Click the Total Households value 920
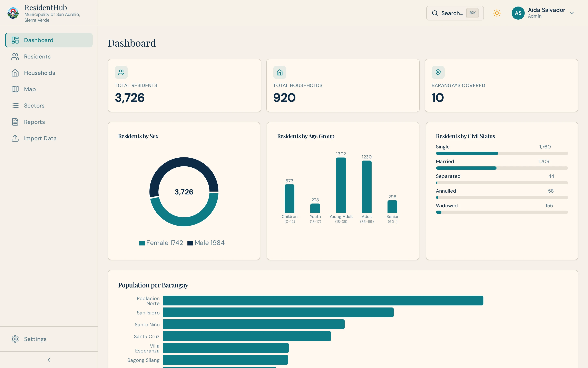Screen dimensions: 588x368 tap(284, 98)
